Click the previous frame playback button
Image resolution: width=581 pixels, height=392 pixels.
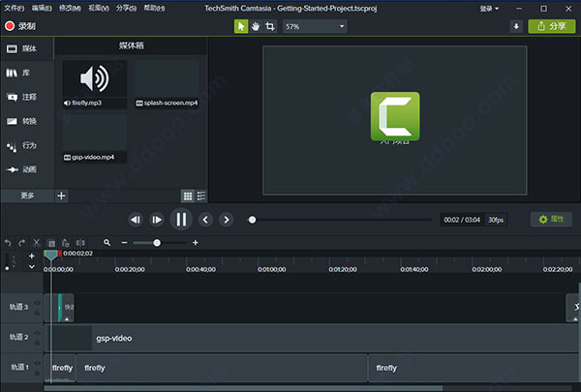pyautogui.click(x=136, y=220)
